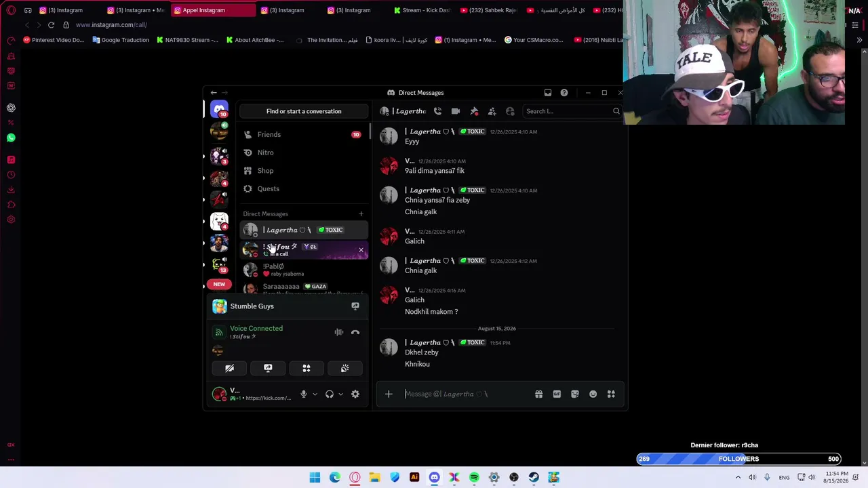The width and height of the screenshot is (868, 488).
Task: Open OBS Studio from the taskbar
Action: (x=514, y=477)
